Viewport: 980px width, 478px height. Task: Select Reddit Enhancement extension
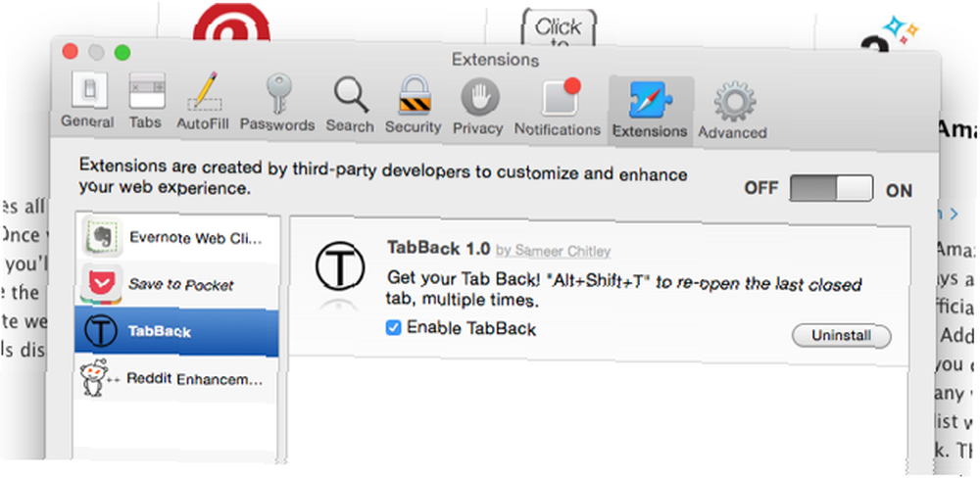[x=177, y=379]
